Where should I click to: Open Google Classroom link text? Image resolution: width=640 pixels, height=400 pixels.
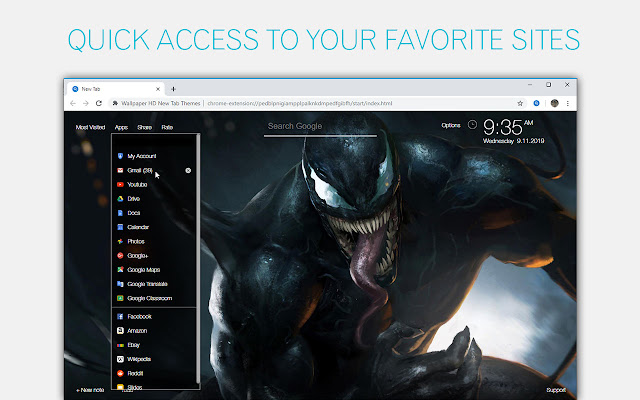coord(150,298)
